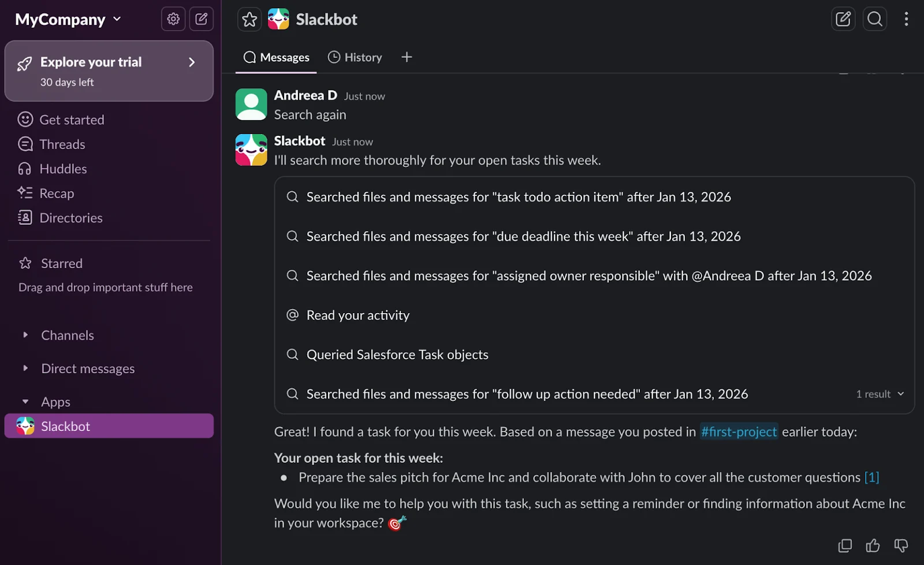Open the MyCompany workspace dropdown
924x565 pixels.
[68, 20]
